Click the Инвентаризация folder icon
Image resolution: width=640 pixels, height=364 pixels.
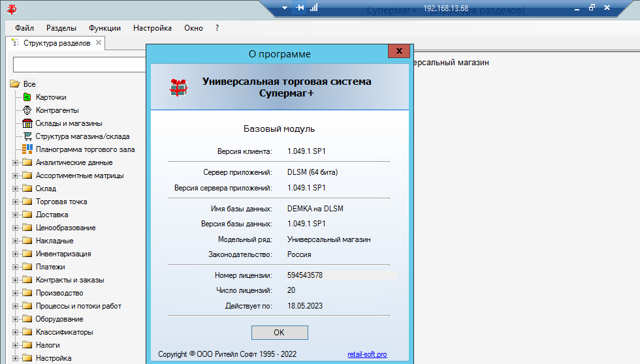(27, 254)
